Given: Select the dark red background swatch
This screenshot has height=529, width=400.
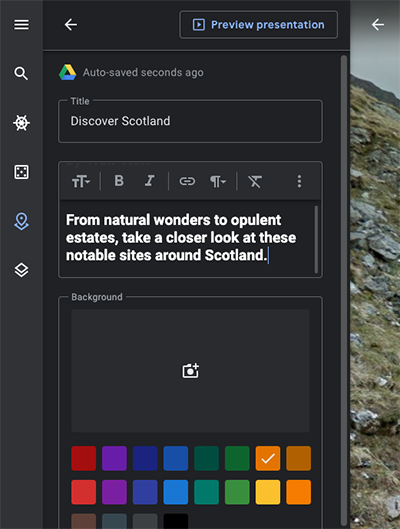Looking at the screenshot, I should [x=84, y=458].
